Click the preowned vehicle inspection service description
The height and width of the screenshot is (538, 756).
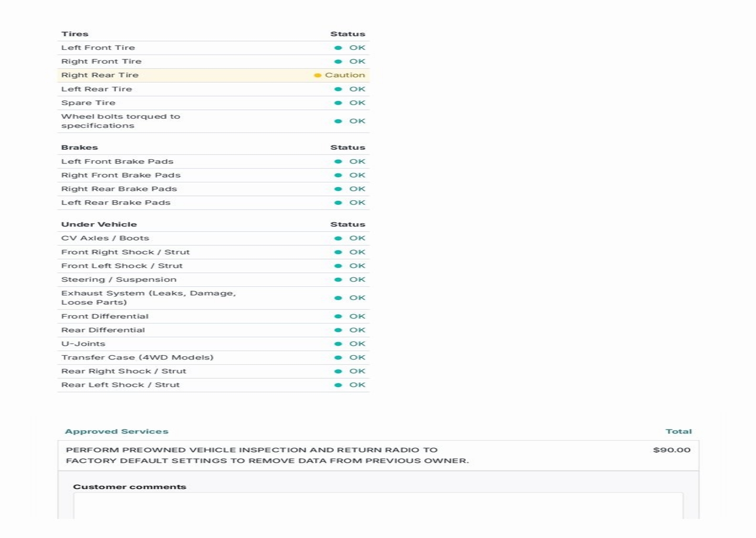point(267,456)
